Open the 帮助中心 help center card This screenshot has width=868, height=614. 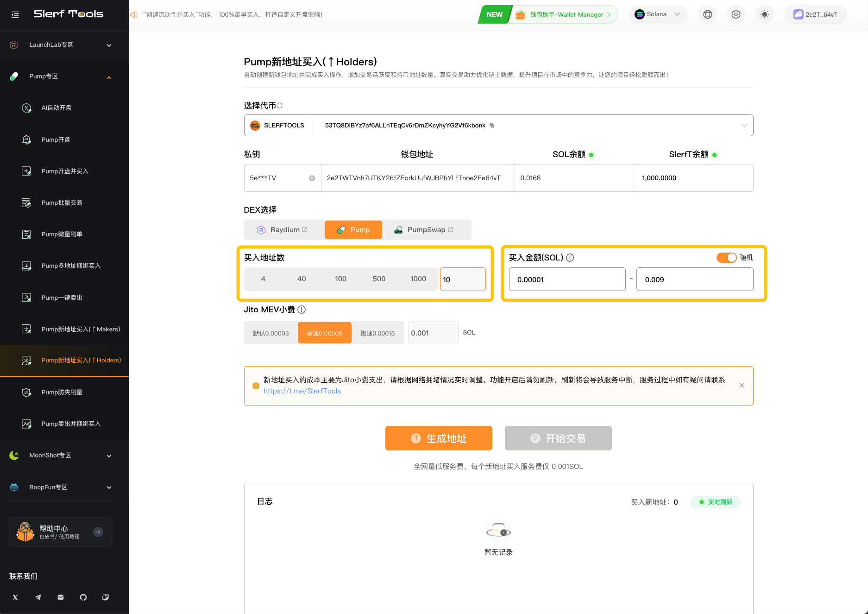pos(60,532)
